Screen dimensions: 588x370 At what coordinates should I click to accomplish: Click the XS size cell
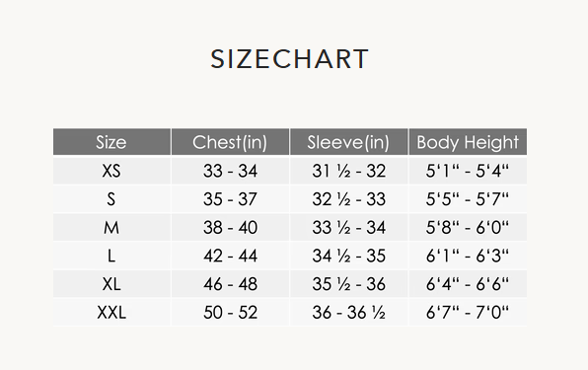pyautogui.click(x=111, y=171)
